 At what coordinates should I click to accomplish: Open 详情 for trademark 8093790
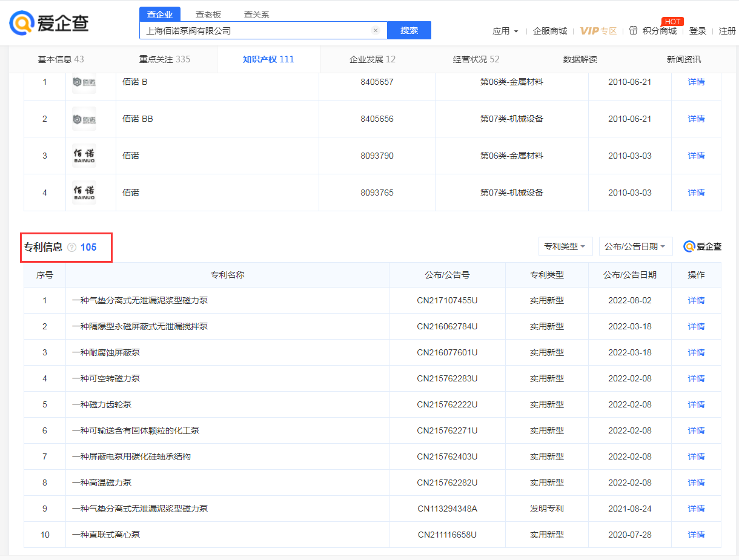point(697,156)
